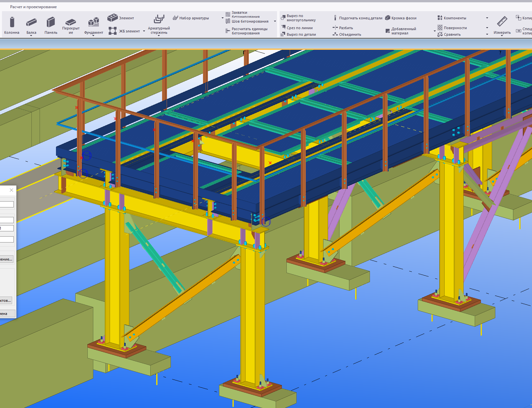Open the Расчет и проектирование ribbon tab
Screen dimensions: 532x408
coord(33,7)
